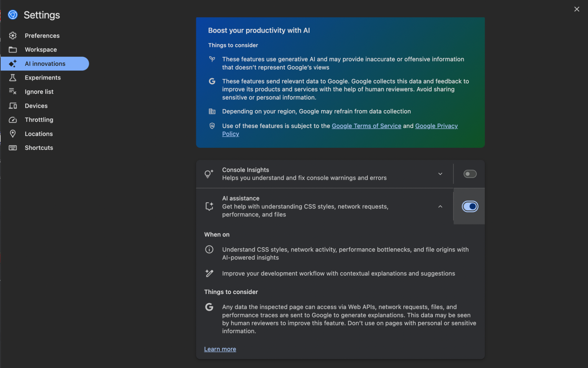The width and height of the screenshot is (588, 368).
Task: Click the DevTools logo beside Settings
Action: (13, 15)
